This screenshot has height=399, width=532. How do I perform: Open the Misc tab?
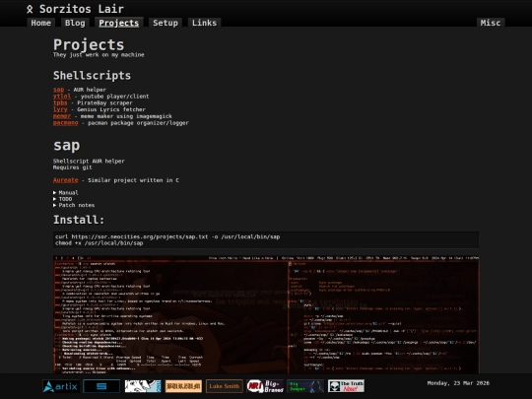coord(491,23)
